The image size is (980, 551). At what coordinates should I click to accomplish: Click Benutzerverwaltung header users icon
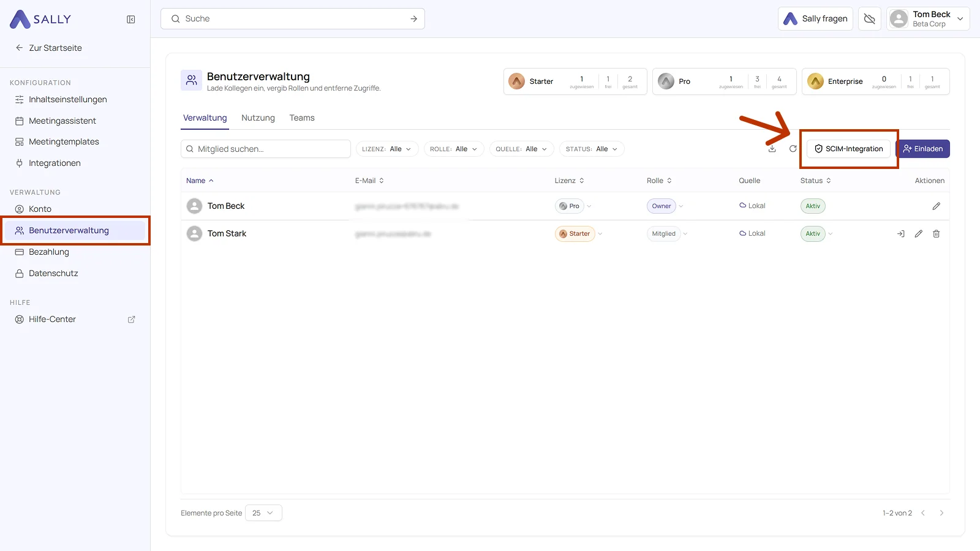[192, 80]
